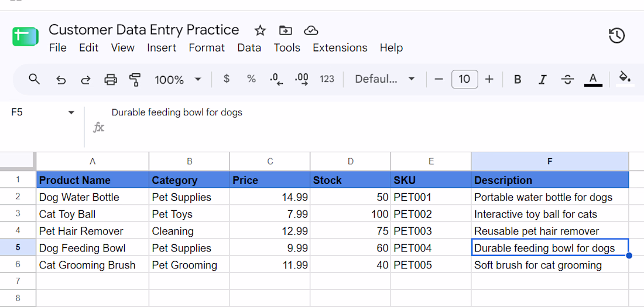
Task: Select row 2 header
Action: click(18, 197)
